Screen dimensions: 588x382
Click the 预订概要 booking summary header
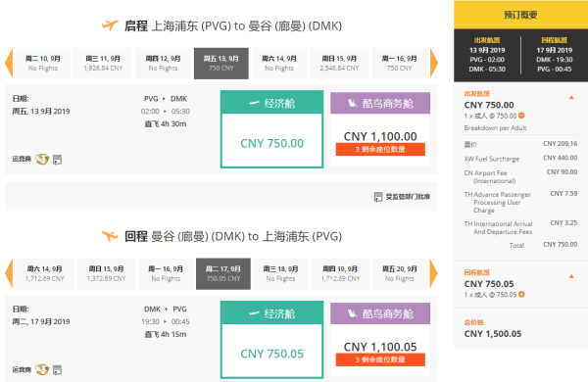pos(521,15)
